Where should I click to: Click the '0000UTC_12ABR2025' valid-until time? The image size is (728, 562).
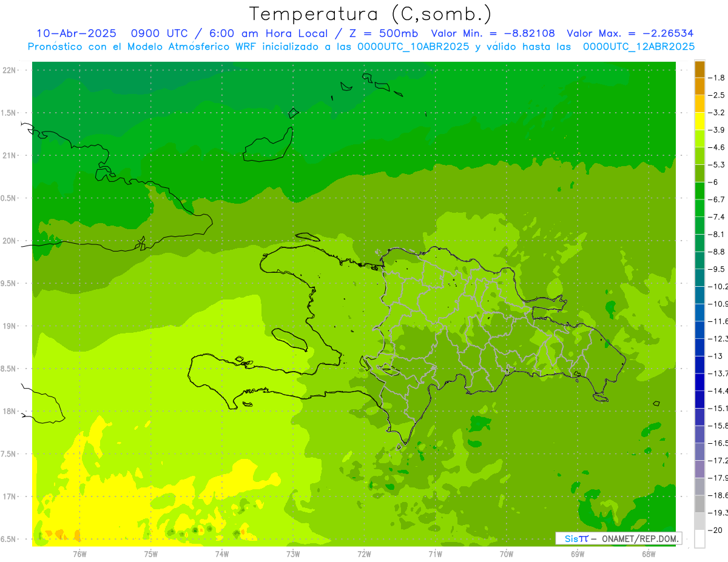[639, 47]
